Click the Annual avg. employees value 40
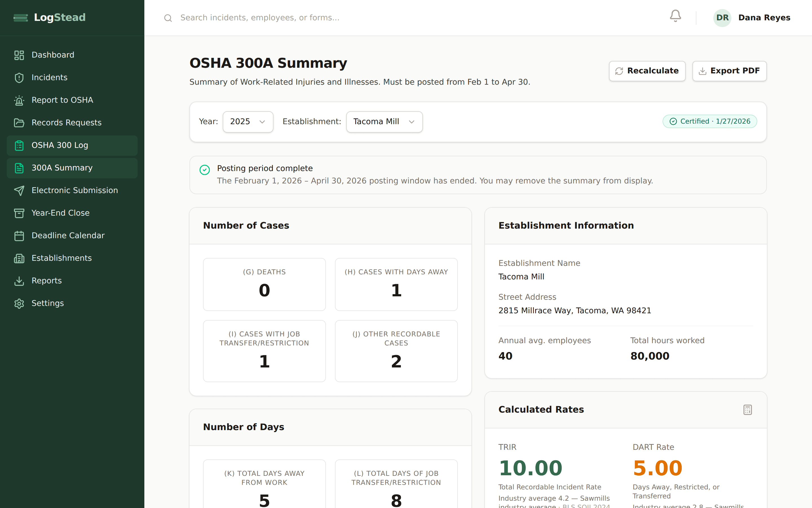 click(505, 356)
